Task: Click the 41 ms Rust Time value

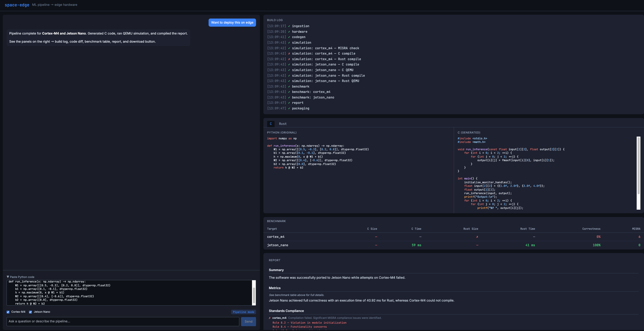Action: tap(530, 245)
